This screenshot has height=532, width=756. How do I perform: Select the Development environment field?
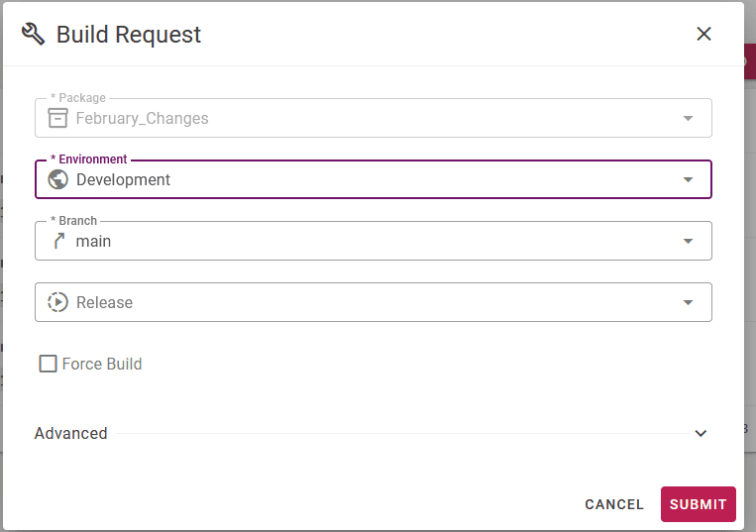[374, 179]
